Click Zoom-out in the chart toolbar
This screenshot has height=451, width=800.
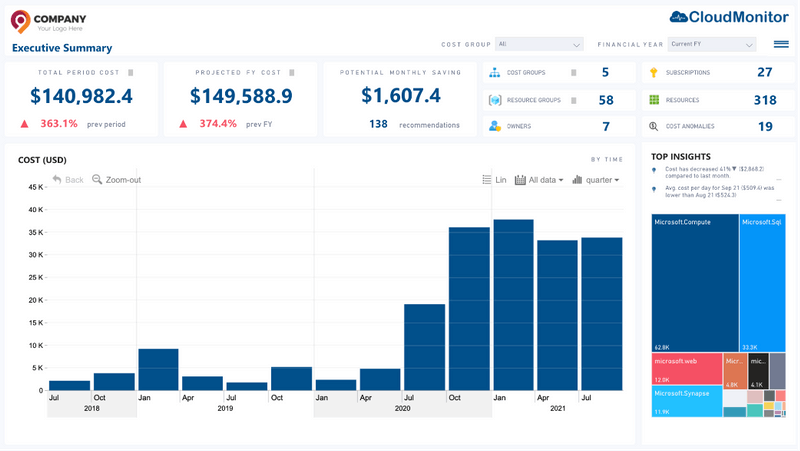[x=116, y=180]
